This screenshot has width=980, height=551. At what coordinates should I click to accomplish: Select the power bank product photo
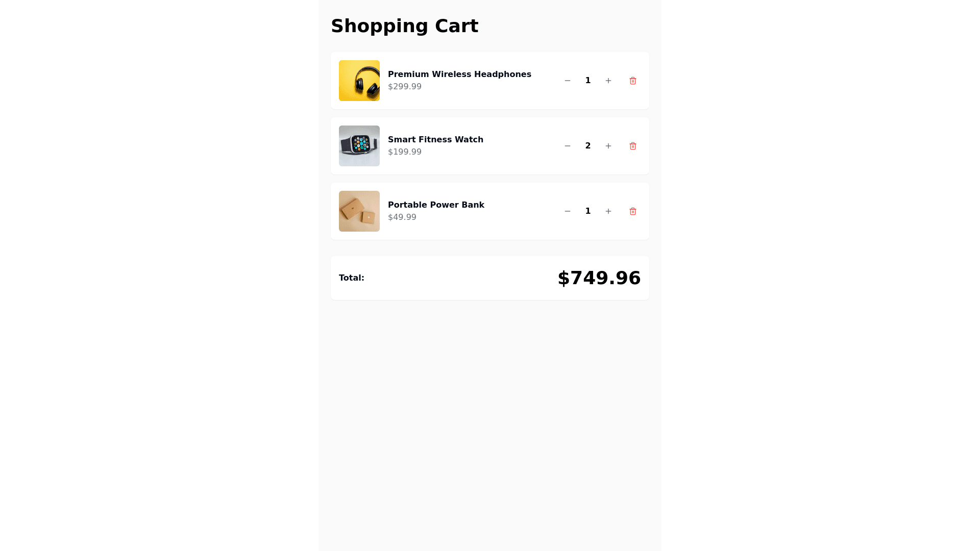[x=359, y=211]
